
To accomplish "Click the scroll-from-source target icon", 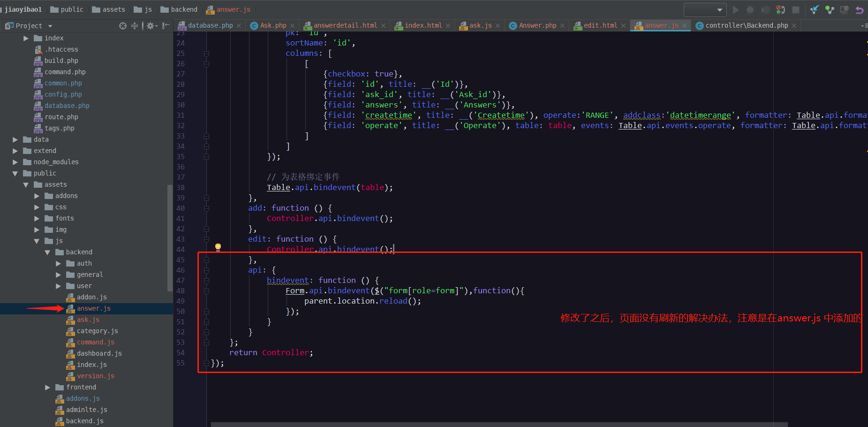I will click(x=123, y=26).
